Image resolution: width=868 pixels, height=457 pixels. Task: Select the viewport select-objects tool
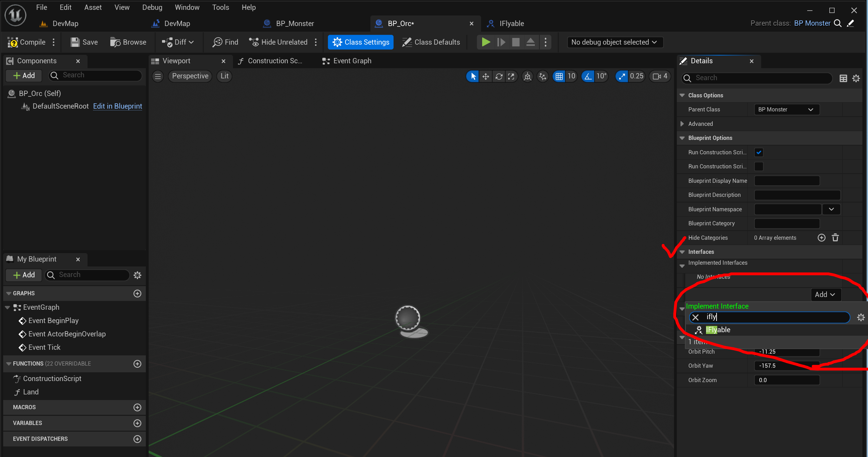point(473,76)
